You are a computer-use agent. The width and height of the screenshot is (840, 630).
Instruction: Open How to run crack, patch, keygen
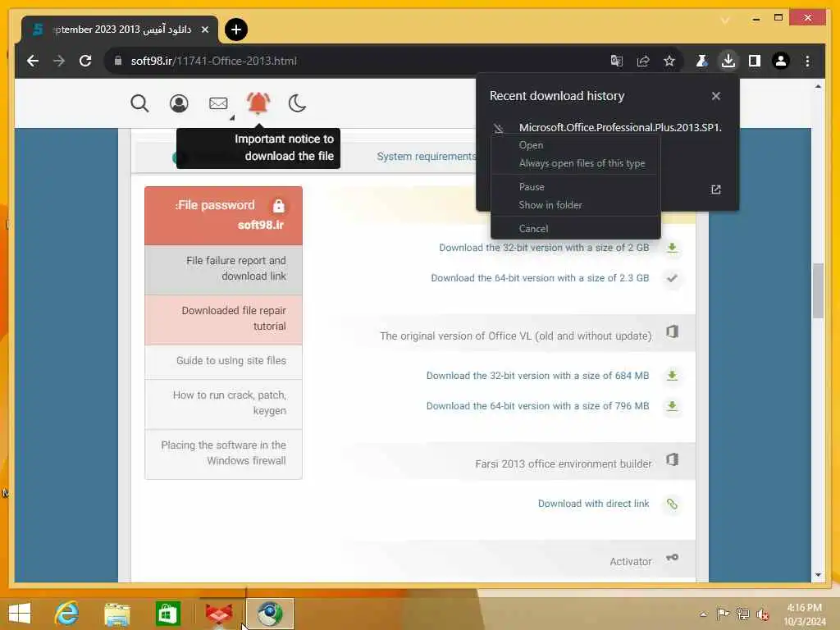pos(223,403)
